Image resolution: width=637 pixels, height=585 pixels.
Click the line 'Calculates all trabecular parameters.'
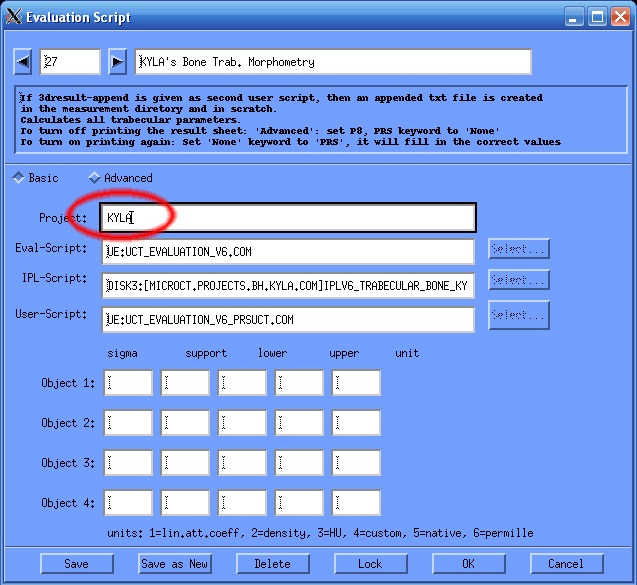(130, 120)
